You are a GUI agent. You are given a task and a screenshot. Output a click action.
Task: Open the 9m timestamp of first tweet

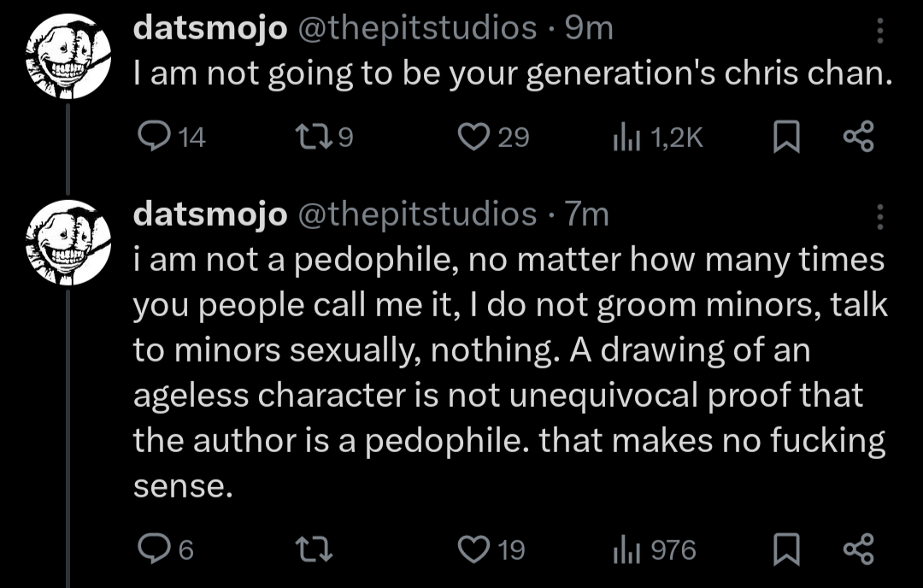590,29
